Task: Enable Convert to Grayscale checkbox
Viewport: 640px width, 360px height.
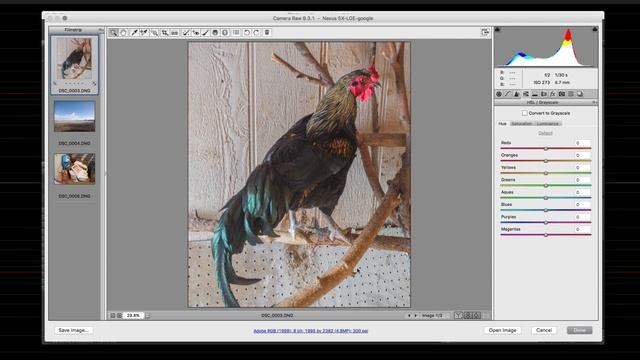Action: (x=524, y=113)
